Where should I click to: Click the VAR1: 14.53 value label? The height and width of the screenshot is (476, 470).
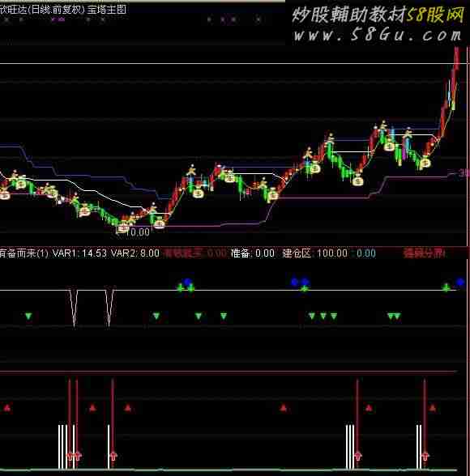79,253
